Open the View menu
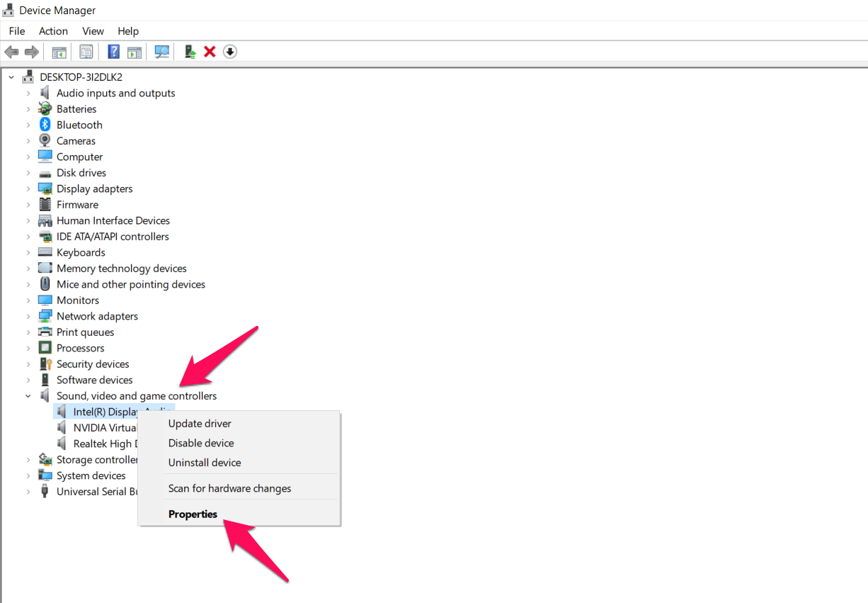868x603 pixels. pos(93,31)
